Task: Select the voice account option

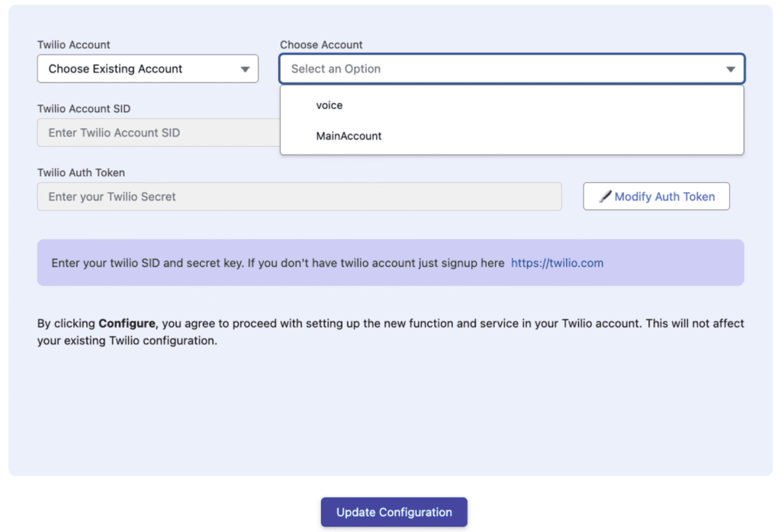Action: tap(329, 105)
